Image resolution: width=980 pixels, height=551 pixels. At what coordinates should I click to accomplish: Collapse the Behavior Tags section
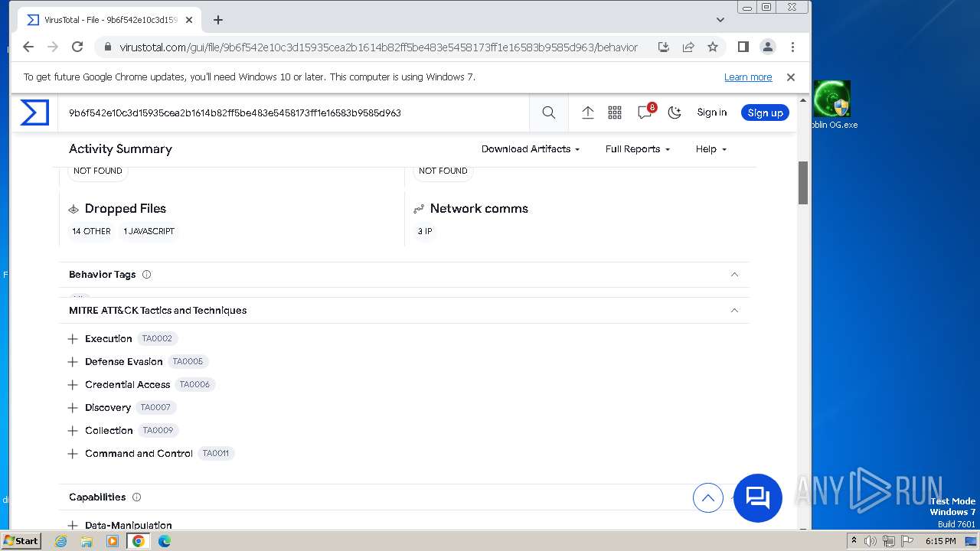pyautogui.click(x=734, y=274)
